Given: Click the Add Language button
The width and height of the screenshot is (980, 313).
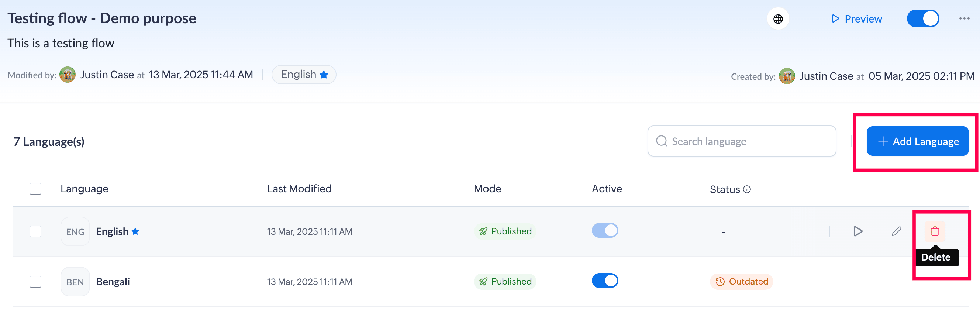Looking at the screenshot, I should coord(917,141).
